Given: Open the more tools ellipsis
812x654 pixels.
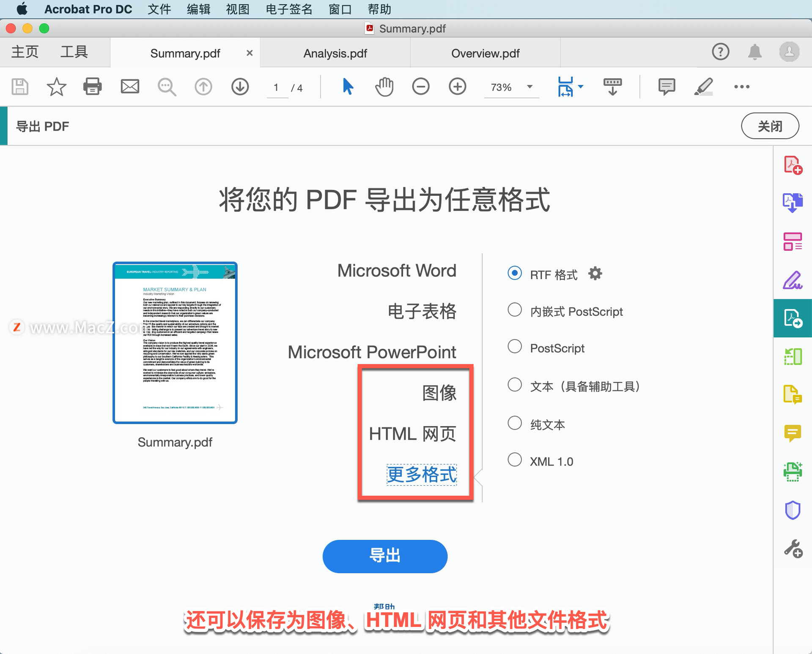Looking at the screenshot, I should pyautogui.click(x=742, y=87).
